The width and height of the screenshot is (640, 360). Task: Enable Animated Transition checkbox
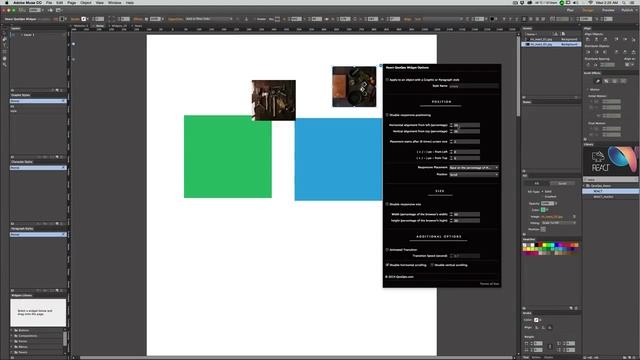(x=387, y=250)
